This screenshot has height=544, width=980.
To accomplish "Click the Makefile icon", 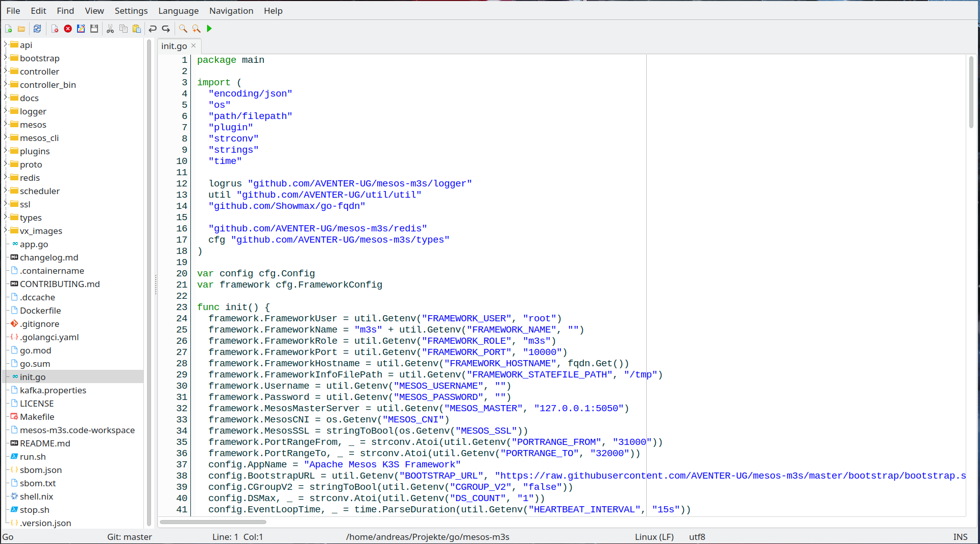I will [x=14, y=417].
